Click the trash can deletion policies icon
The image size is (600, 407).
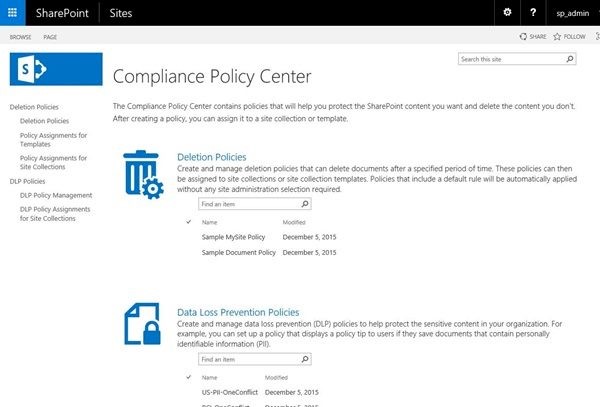click(143, 174)
